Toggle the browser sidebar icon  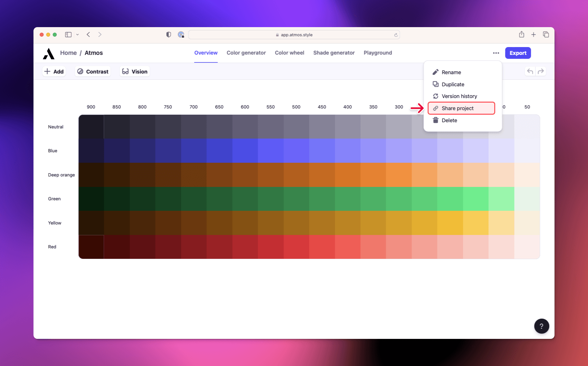pyautogui.click(x=68, y=34)
